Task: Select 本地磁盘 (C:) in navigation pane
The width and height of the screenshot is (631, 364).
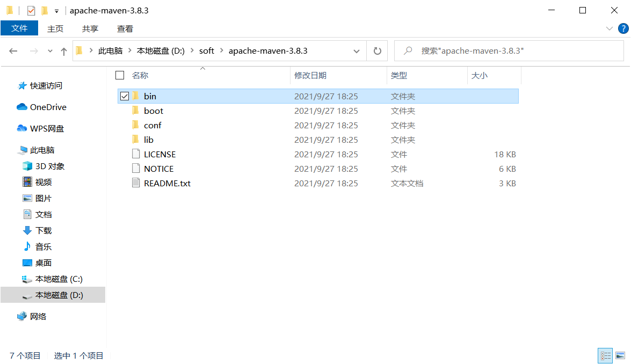Action: pyautogui.click(x=59, y=279)
